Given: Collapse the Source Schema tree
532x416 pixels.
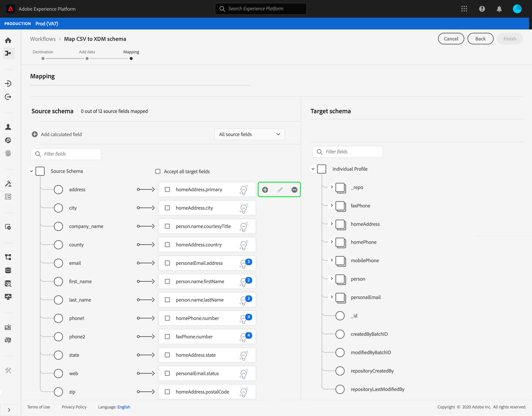Looking at the screenshot, I should tap(31, 171).
